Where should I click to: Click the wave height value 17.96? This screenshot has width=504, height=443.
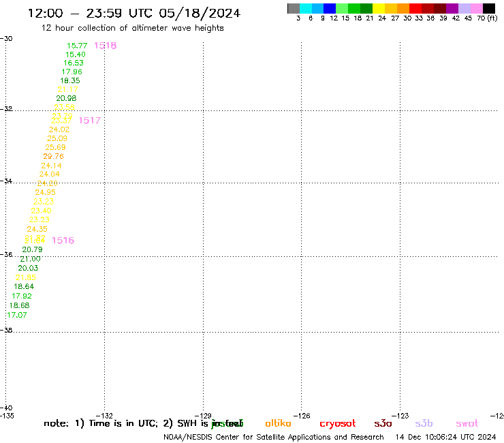click(x=72, y=72)
